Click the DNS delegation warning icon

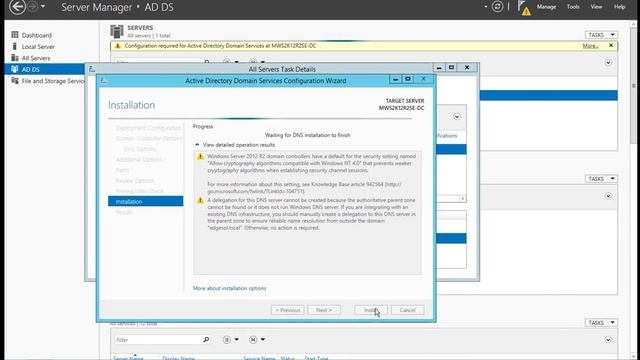[x=200, y=200]
